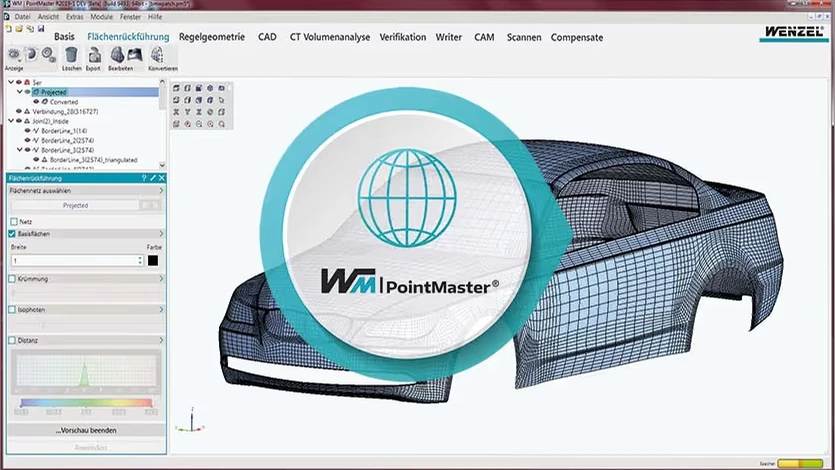Open the Module menu
This screenshot has height=470, width=835.
pyautogui.click(x=101, y=17)
